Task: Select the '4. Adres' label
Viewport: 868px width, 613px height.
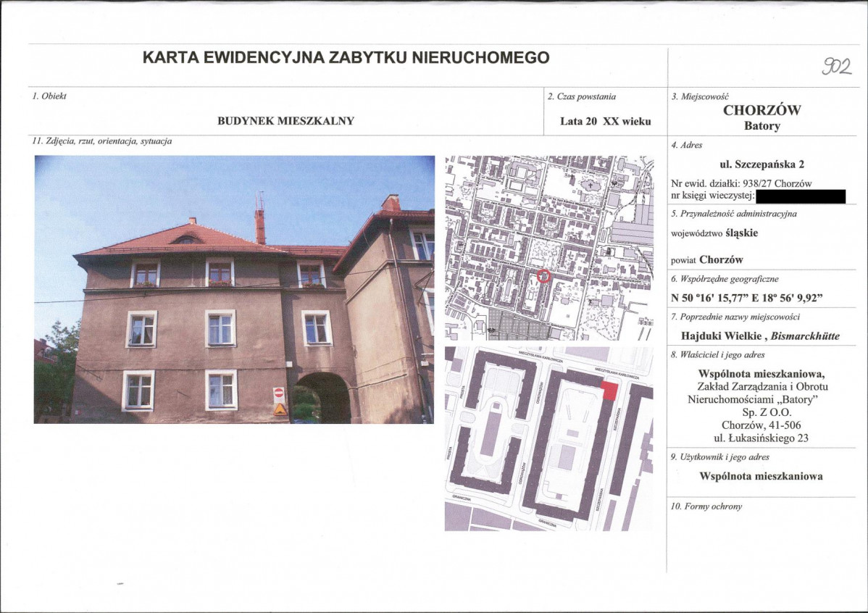Action: tap(686, 145)
